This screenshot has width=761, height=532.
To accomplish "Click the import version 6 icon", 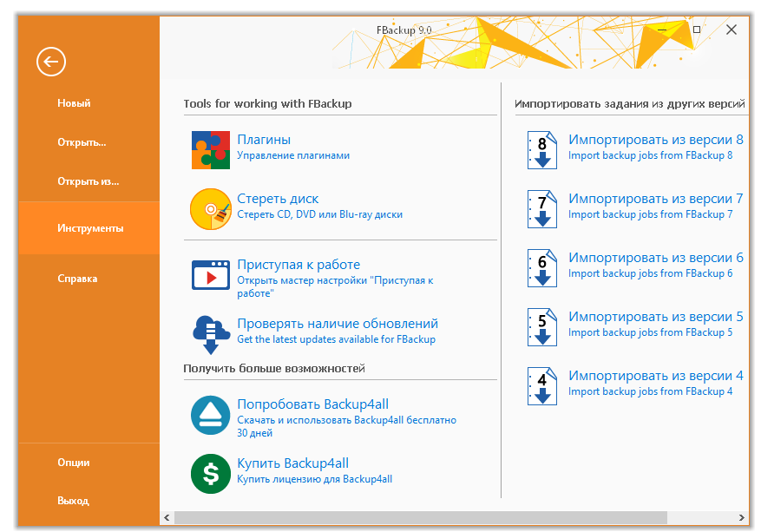I will [x=542, y=268].
